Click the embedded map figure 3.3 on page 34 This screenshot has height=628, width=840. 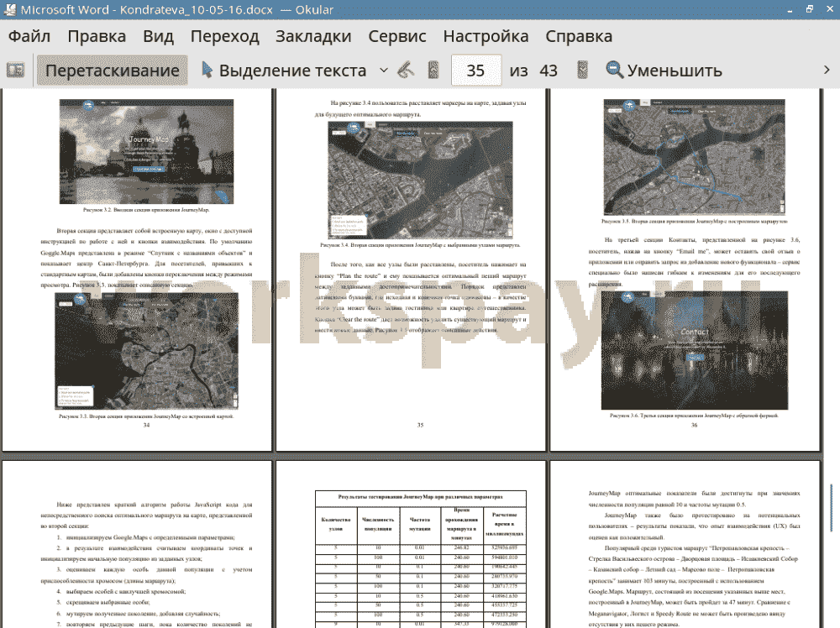146,351
